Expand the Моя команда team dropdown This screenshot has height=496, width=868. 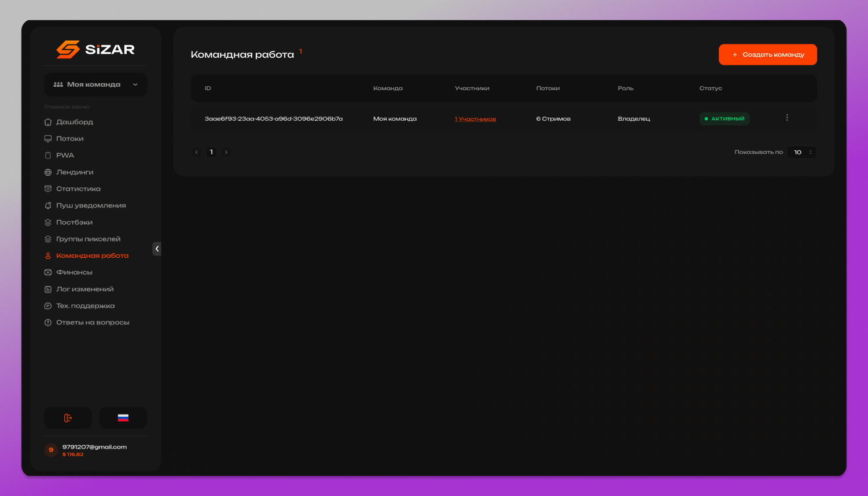(x=95, y=84)
